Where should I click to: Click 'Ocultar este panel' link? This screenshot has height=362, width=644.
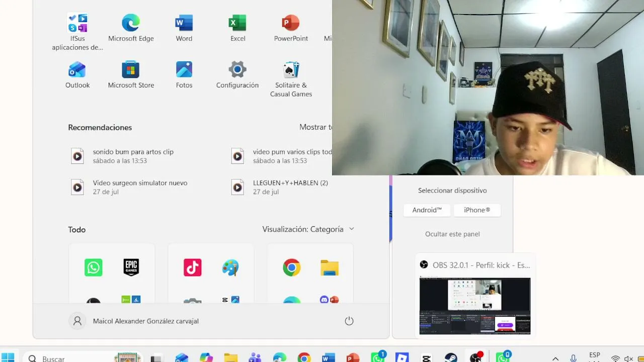point(452,234)
